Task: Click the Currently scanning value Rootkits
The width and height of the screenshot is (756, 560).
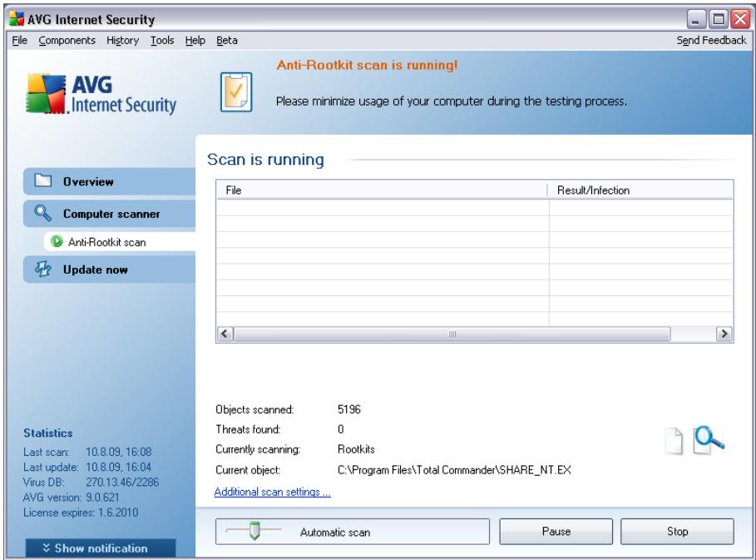Action: (x=356, y=449)
